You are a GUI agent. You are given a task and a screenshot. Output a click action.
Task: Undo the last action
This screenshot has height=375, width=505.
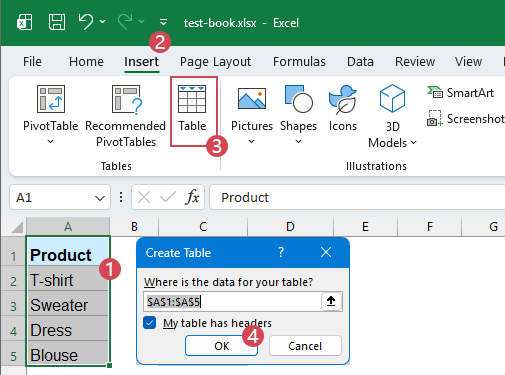[x=86, y=22]
